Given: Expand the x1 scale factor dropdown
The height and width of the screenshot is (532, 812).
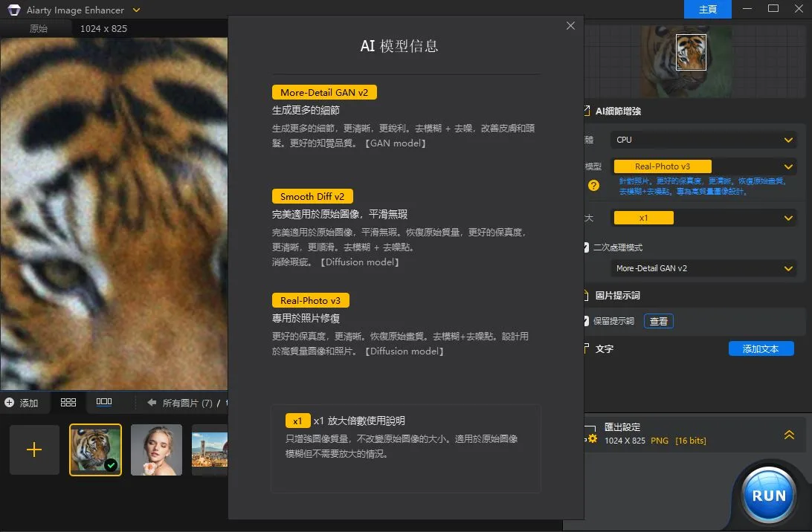Looking at the screenshot, I should 703,218.
